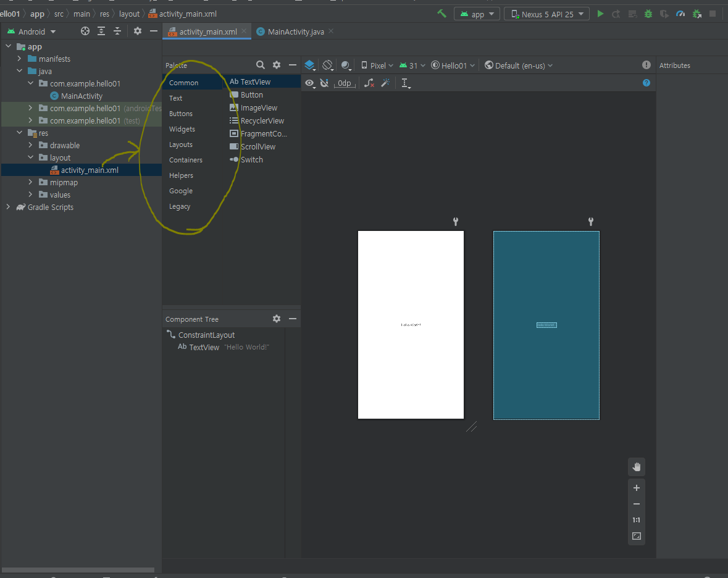This screenshot has width=728, height=578.
Task: Toggle View Options eye icon
Action: coord(310,83)
